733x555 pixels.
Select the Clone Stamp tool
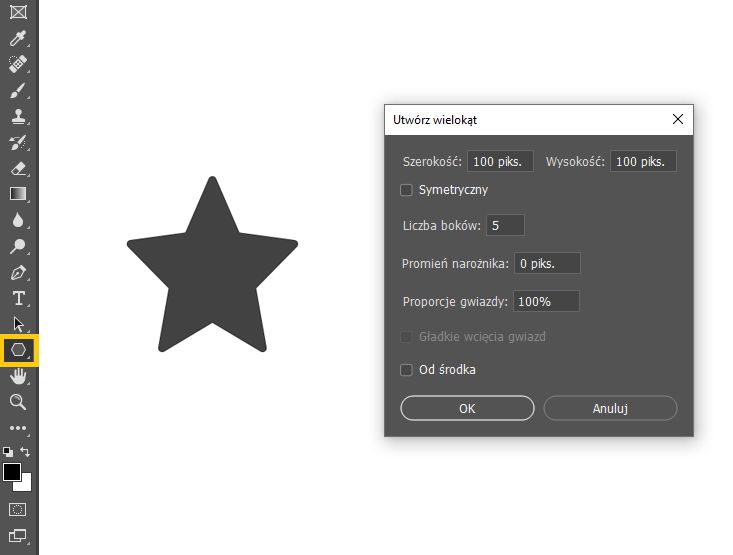[x=18, y=116]
